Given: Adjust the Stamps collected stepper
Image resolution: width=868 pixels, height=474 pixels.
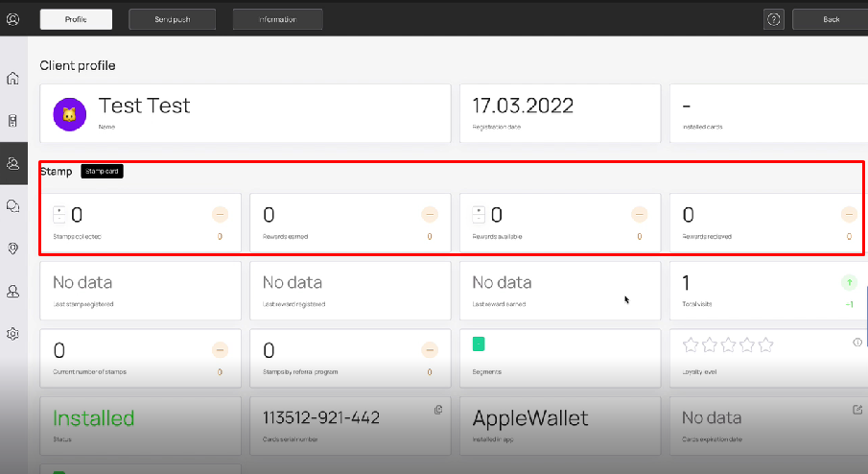Looking at the screenshot, I should (x=59, y=214).
